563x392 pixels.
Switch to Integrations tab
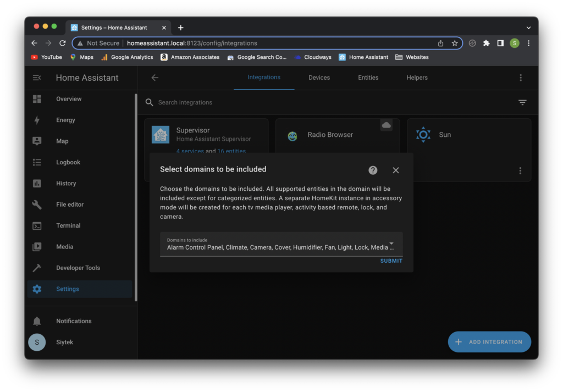(264, 77)
